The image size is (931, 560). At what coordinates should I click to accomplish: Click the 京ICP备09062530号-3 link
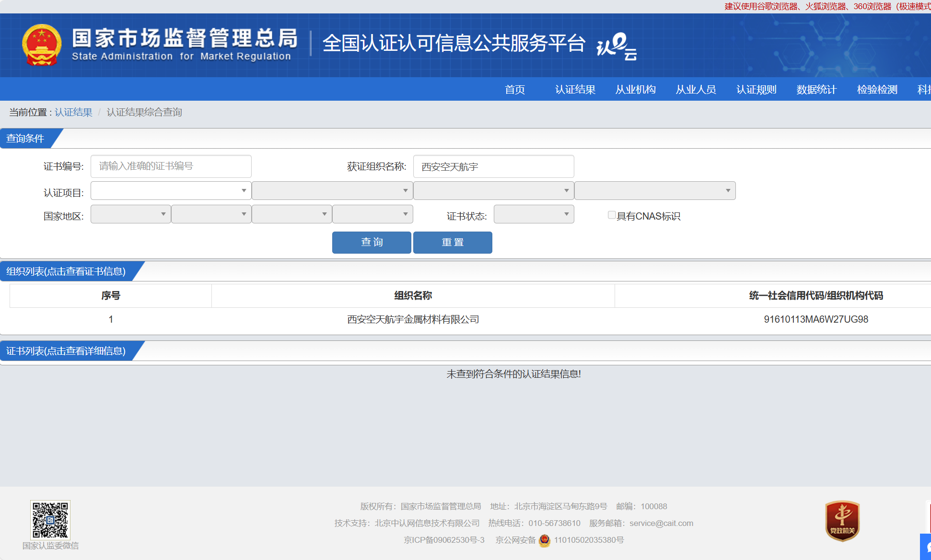pyautogui.click(x=444, y=540)
